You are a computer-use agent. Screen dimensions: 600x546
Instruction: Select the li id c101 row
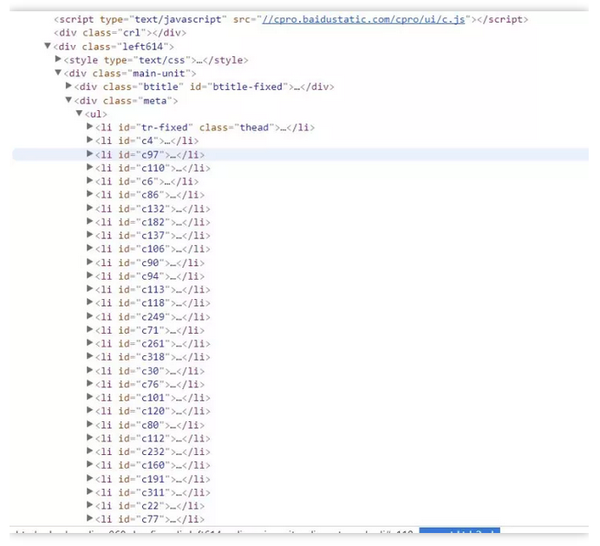(x=152, y=398)
